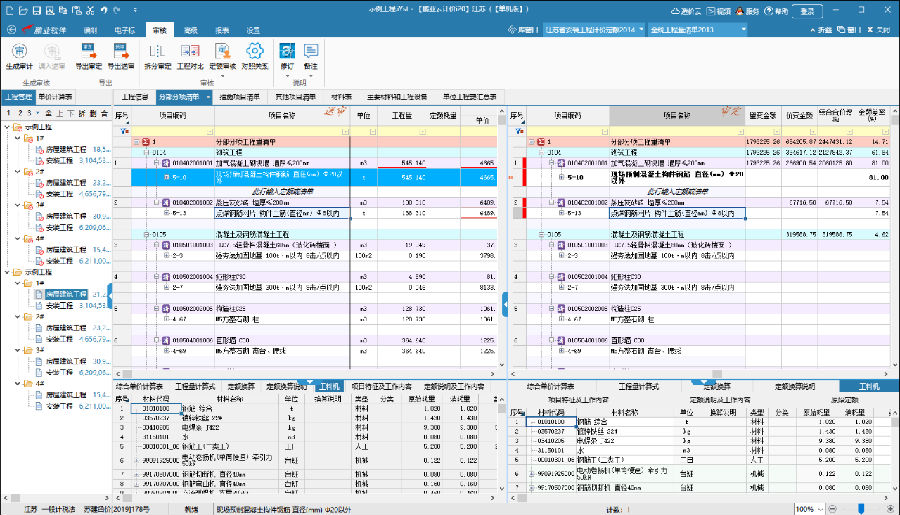Expand material row 6 in bottom-left grid
900x515 pixels.
[135, 459]
